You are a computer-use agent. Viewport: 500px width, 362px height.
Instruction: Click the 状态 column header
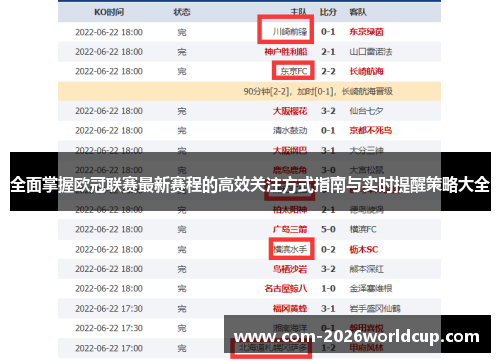182,12
